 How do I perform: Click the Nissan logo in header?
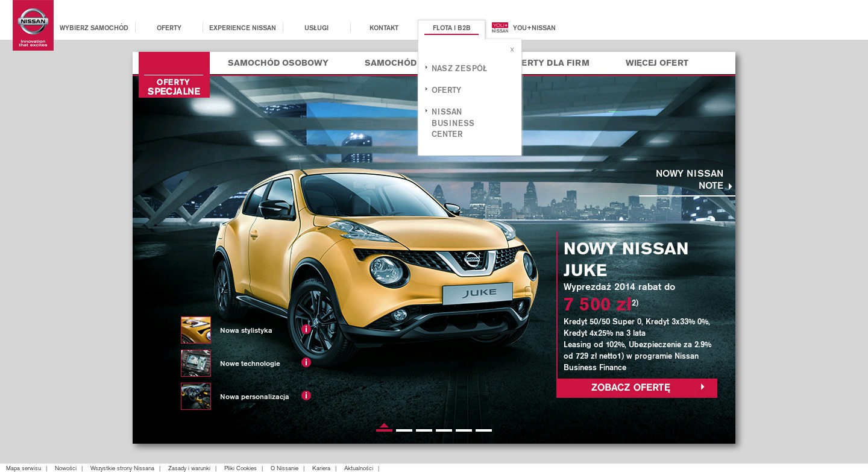[33, 25]
